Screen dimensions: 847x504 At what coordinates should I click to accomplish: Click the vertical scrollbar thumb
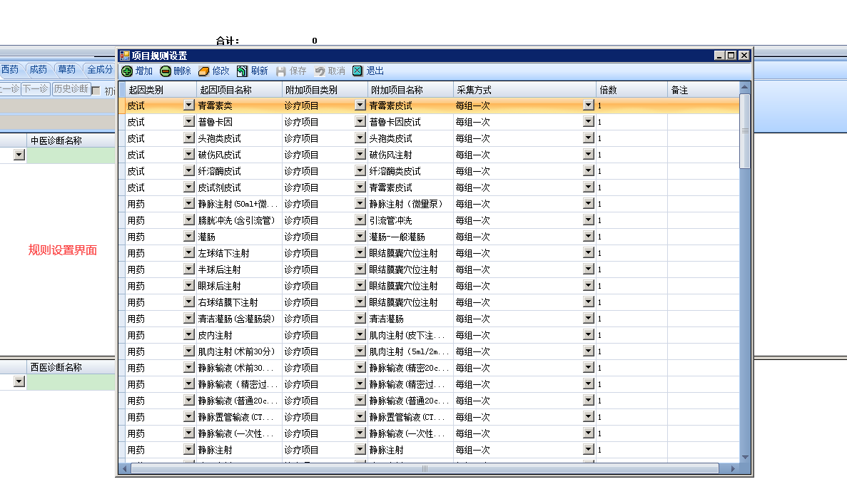point(745,131)
